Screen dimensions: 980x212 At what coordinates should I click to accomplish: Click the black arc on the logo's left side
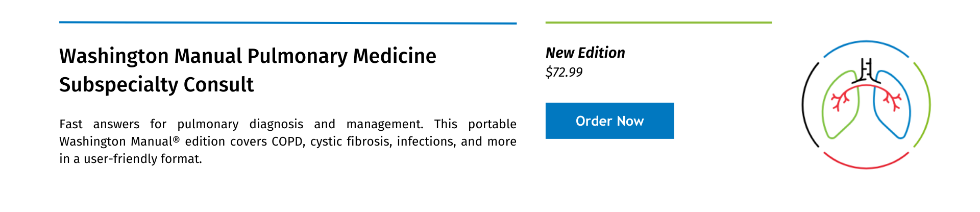point(809,105)
